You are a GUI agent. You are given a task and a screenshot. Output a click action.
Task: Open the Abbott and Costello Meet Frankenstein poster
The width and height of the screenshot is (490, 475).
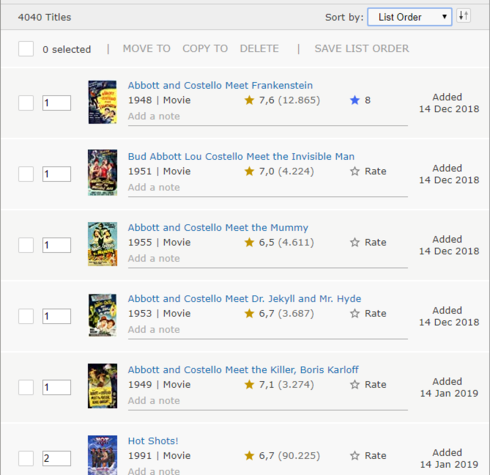click(x=102, y=102)
